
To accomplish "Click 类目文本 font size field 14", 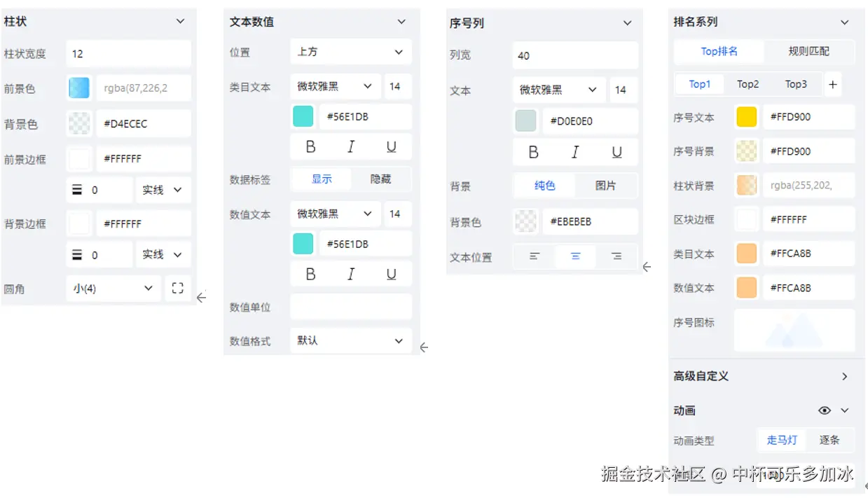I will coord(398,86).
